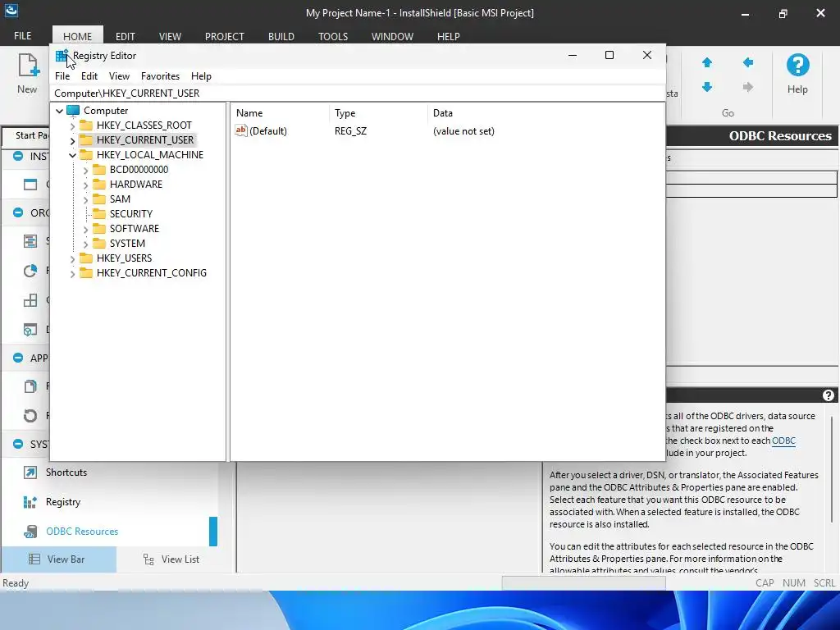Click the InstallShield app icon in title bar
840x630 pixels.
click(11, 10)
